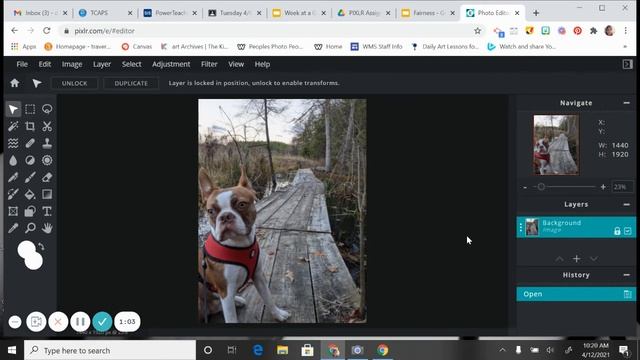The width and height of the screenshot is (640, 360).
Task: Select the Clone stamp tool
Action: [47, 143]
